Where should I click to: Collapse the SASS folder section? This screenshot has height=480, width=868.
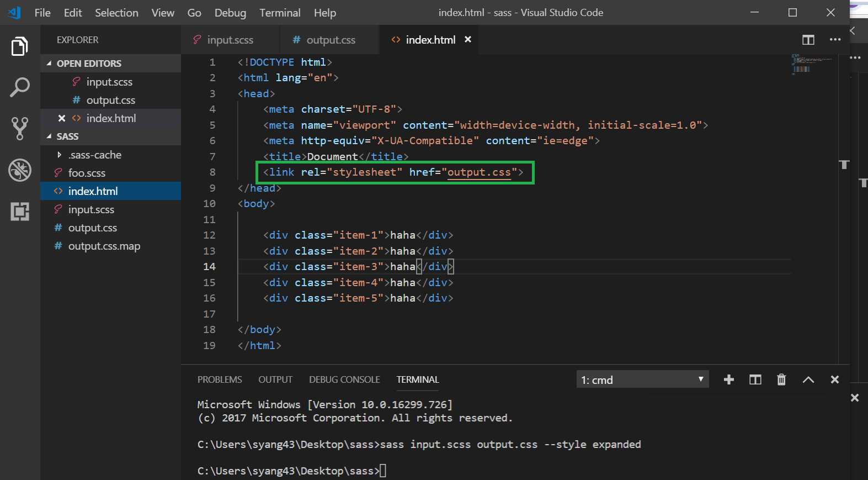click(x=110, y=136)
